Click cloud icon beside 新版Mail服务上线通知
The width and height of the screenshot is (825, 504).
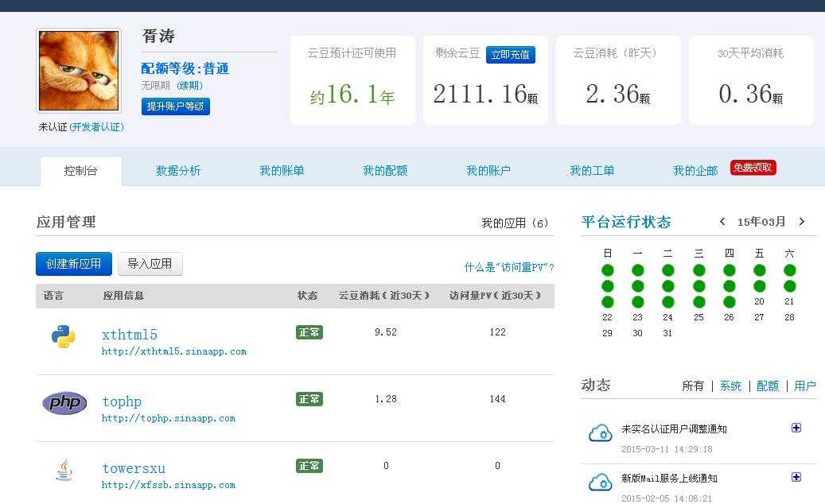(x=600, y=482)
